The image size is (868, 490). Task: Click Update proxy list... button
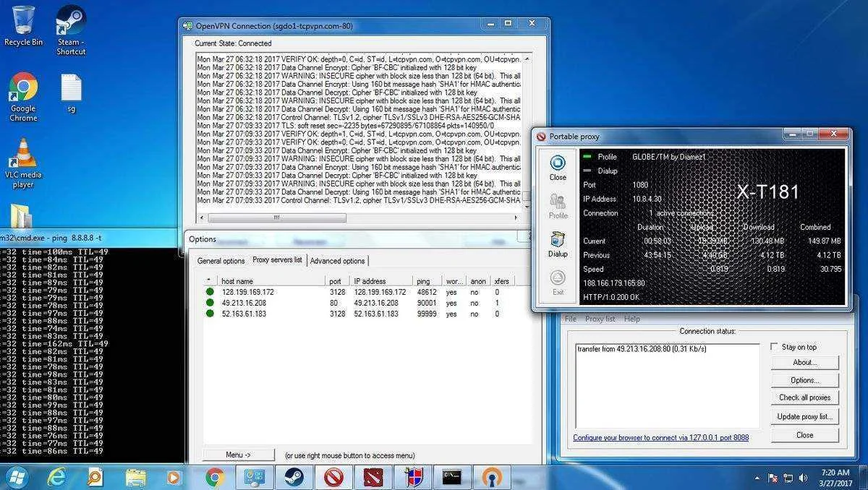[804, 416]
